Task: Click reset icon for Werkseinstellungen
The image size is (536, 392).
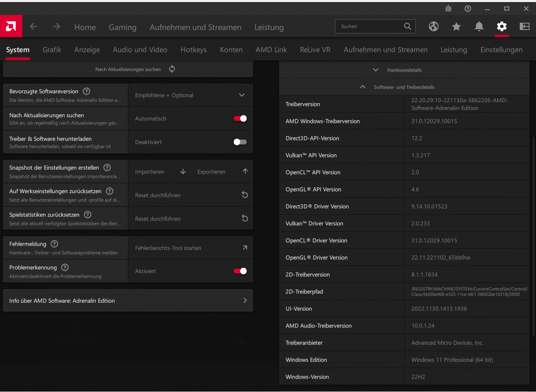Action: pyautogui.click(x=245, y=195)
